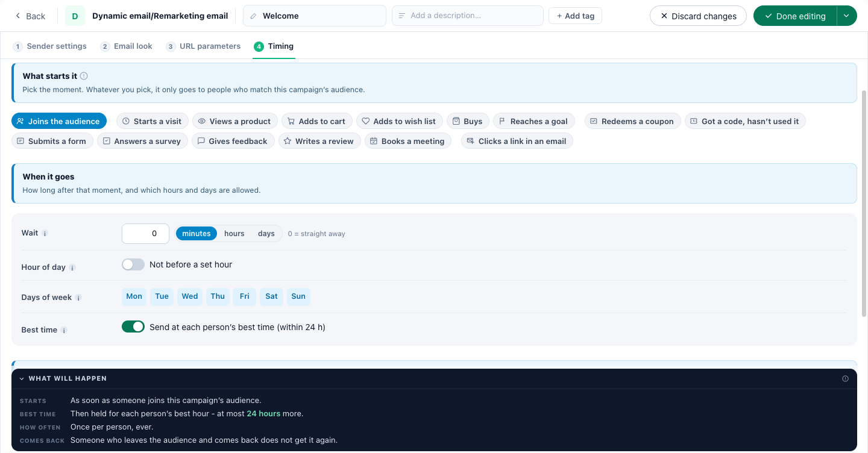Click the green D campaign avatar
Image resolution: width=868 pixels, height=453 pixels.
click(x=75, y=16)
